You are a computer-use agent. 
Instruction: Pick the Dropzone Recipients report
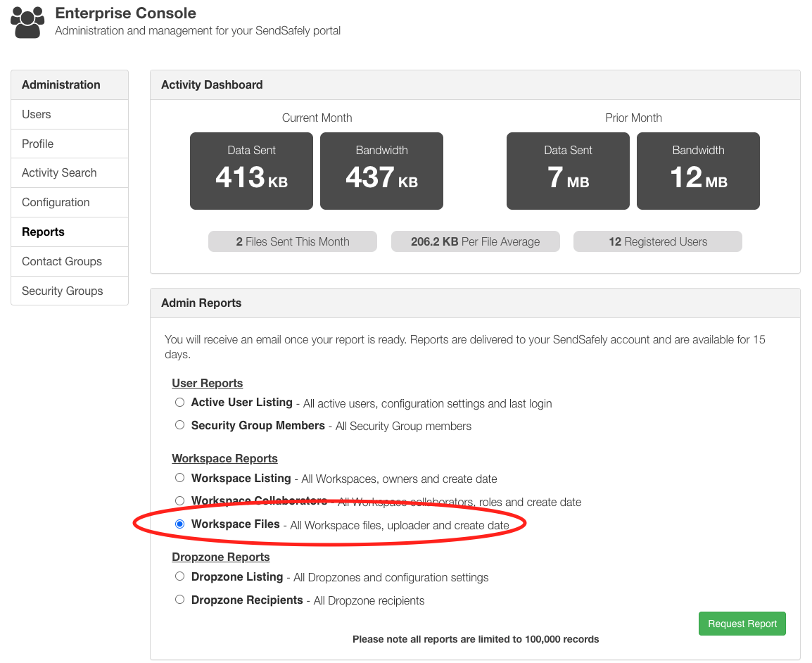[179, 600]
